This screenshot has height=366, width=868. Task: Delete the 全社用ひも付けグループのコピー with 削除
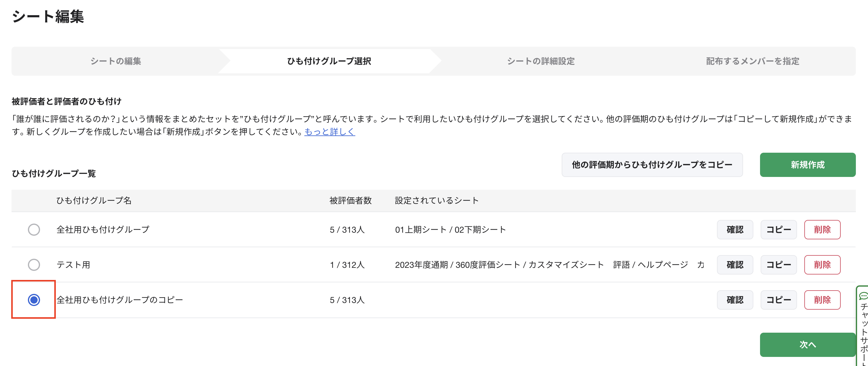pos(822,300)
